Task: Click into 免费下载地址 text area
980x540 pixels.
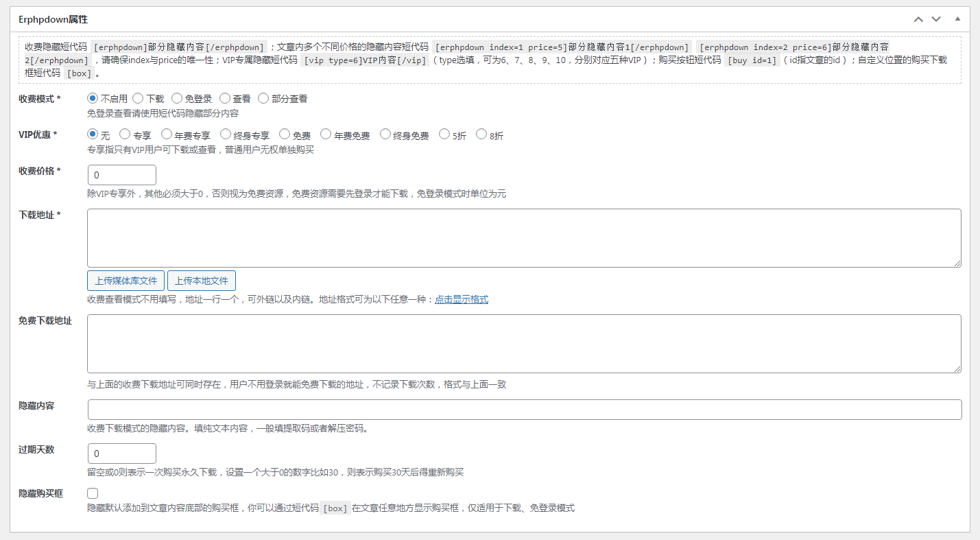Action: [x=524, y=344]
